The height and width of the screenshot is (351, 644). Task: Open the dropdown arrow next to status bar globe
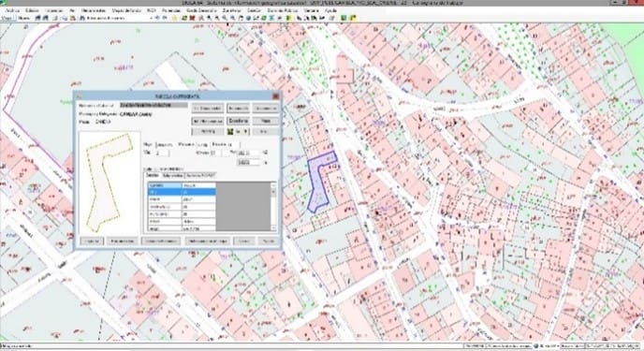pos(558,346)
